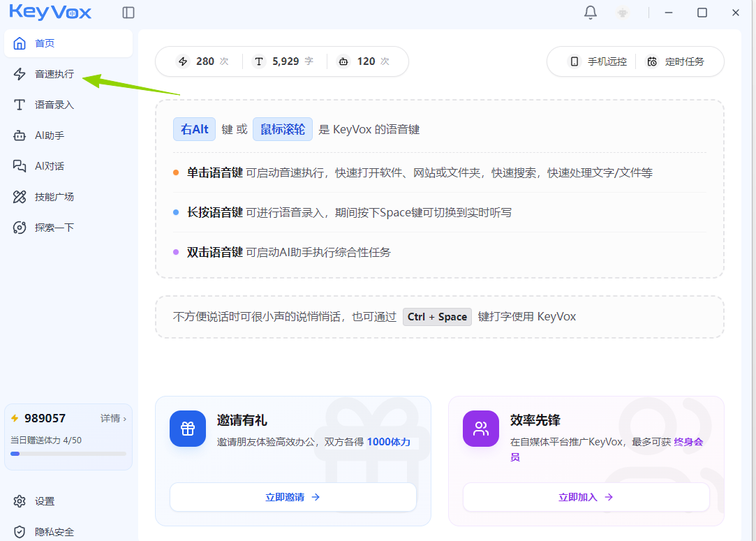This screenshot has width=756, height=541.
Task: Click the chat bubbles icon beside AI对话
Action: click(x=20, y=166)
